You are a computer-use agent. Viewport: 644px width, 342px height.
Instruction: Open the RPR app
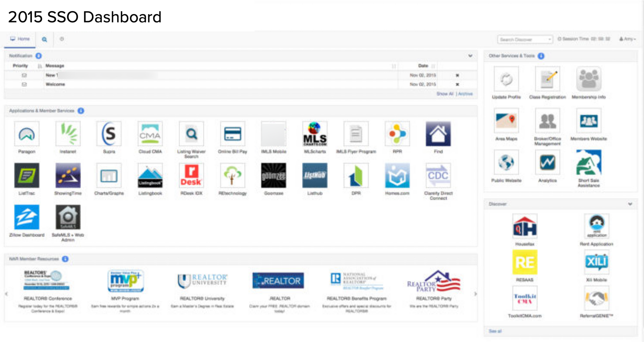point(397,134)
